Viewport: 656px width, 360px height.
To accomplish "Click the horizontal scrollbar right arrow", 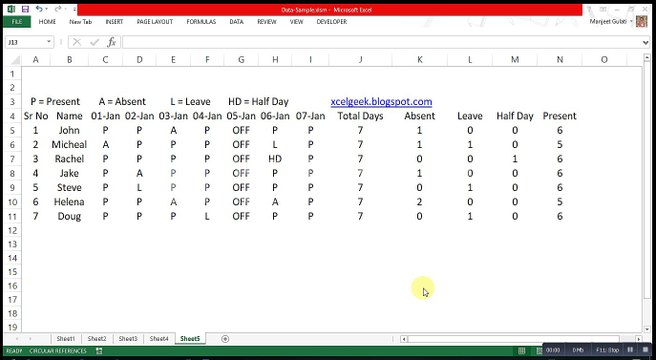I will [638, 339].
